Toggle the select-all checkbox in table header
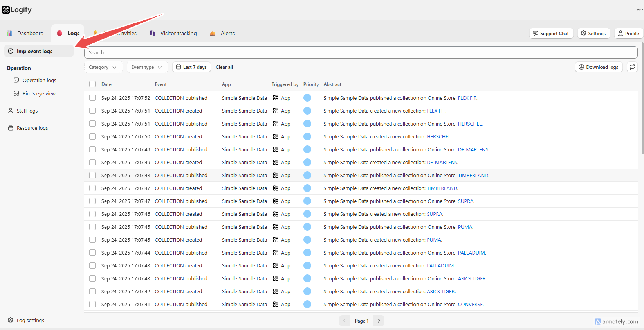Image resolution: width=644 pixels, height=330 pixels. tap(92, 84)
